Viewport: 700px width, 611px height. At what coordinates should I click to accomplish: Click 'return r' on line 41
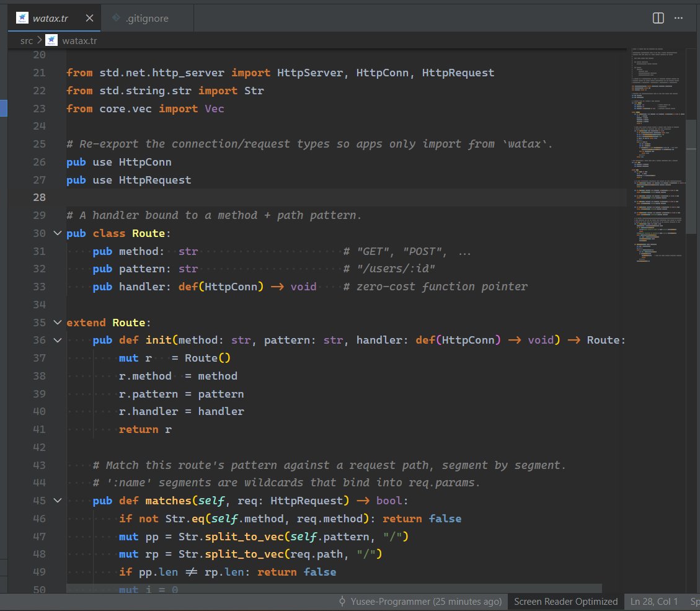tap(145, 430)
